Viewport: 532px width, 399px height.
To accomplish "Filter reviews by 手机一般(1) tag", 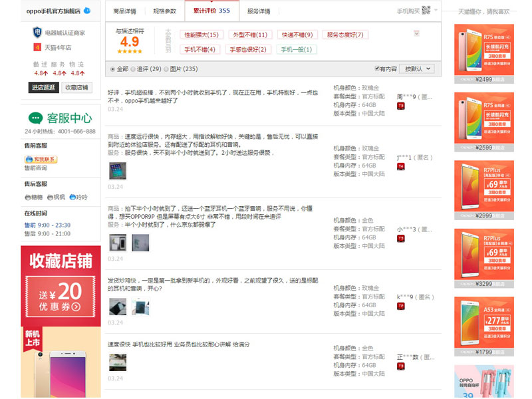I will coord(297,49).
